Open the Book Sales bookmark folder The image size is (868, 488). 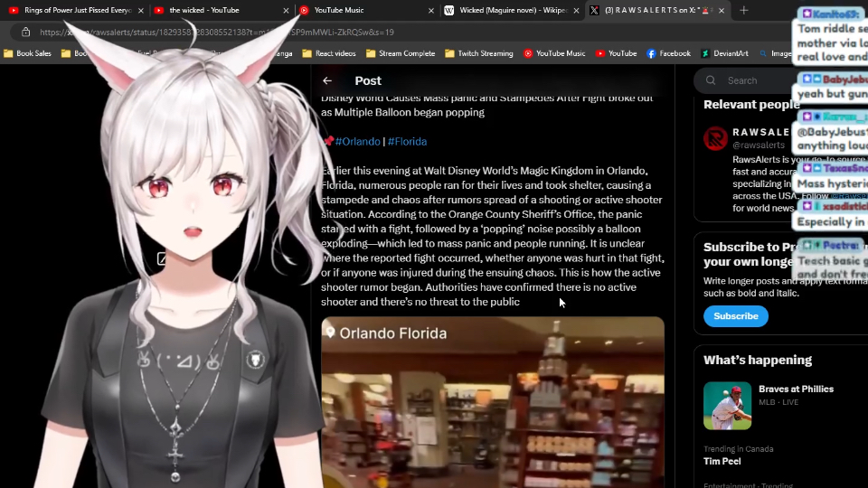tap(28, 53)
